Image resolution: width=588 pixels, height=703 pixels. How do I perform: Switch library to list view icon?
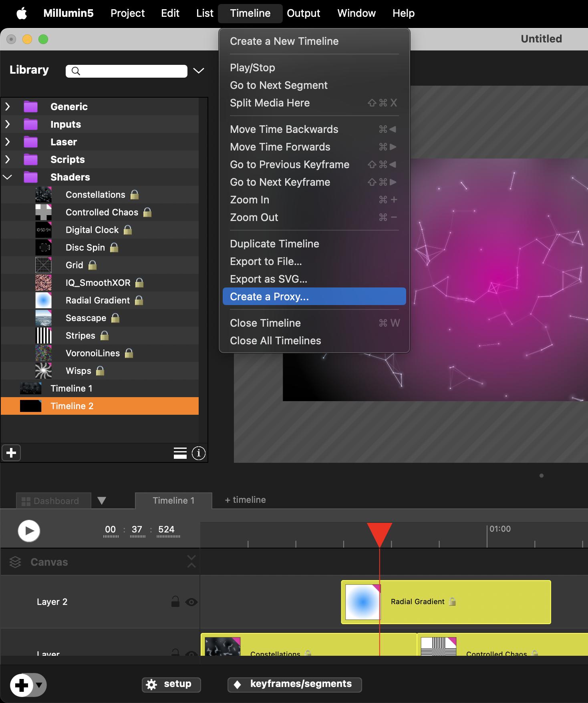(x=180, y=453)
